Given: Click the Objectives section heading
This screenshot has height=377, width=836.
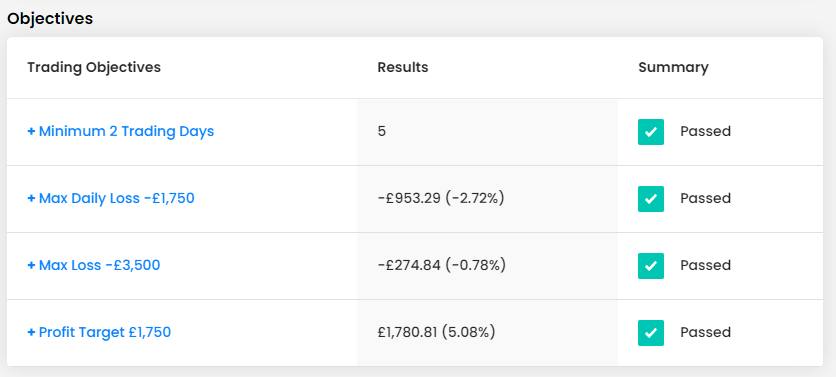Looking at the screenshot, I should tap(50, 19).
